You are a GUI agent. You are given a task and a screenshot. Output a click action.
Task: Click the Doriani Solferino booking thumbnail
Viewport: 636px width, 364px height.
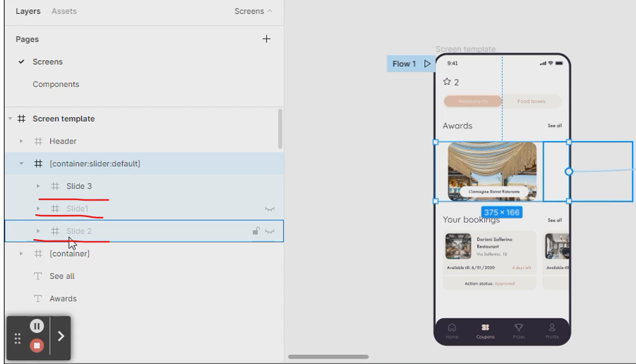click(458, 246)
